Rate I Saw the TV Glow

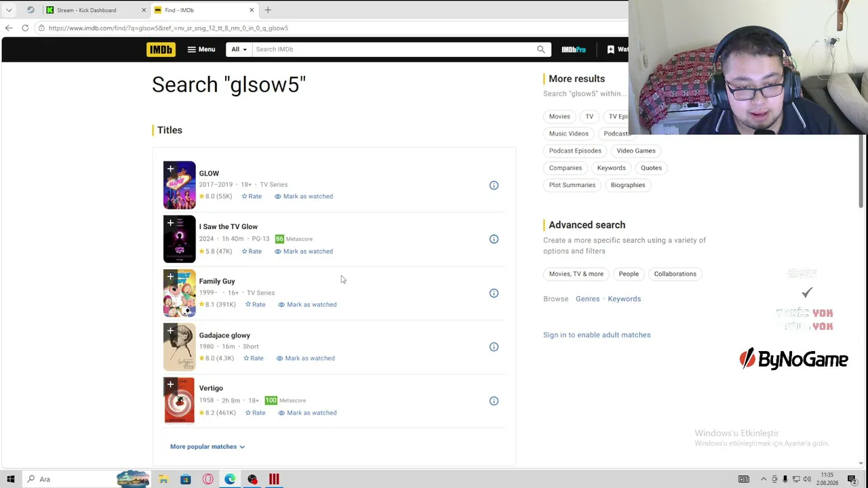[x=252, y=251]
